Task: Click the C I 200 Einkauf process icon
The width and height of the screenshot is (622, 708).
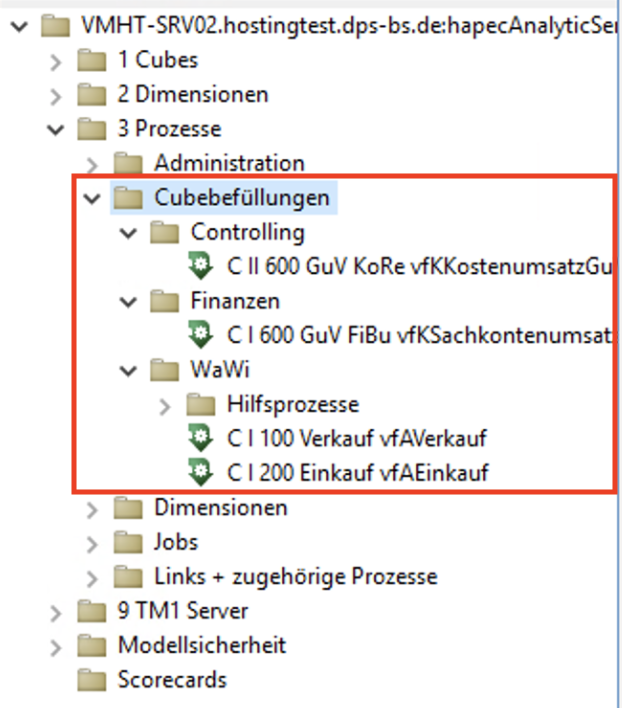Action: tap(201, 472)
